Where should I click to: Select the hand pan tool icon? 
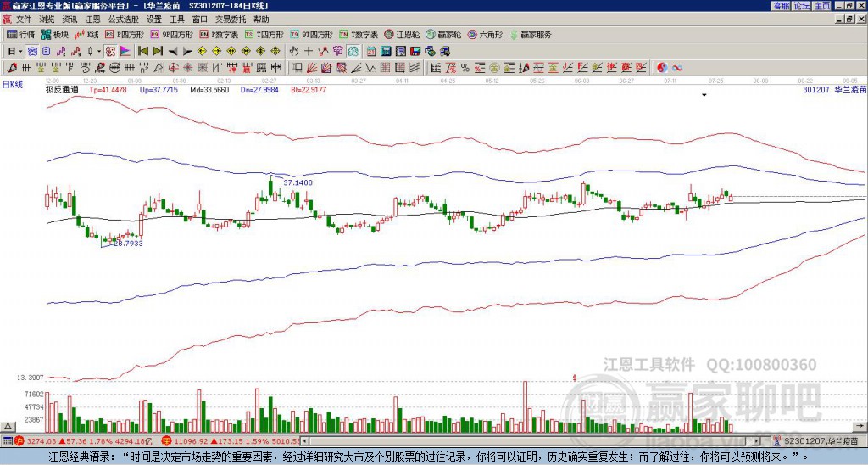(x=293, y=51)
